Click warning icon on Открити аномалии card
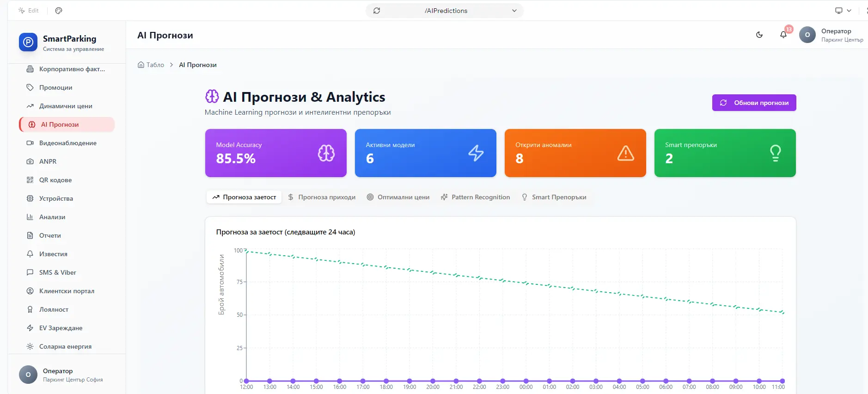The image size is (868, 394). [626, 153]
